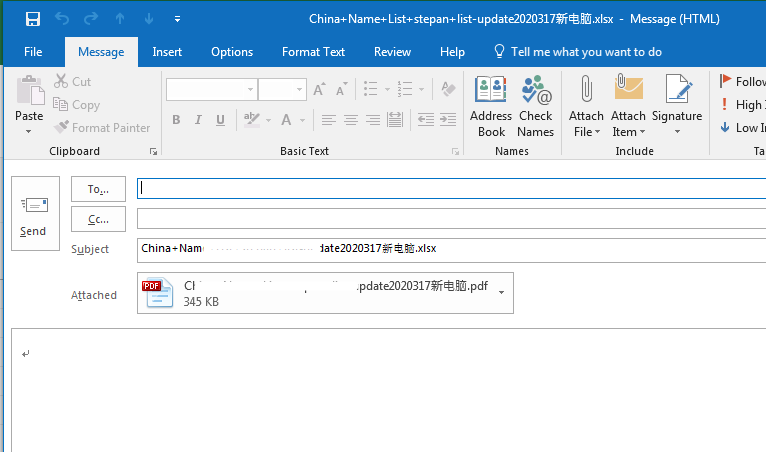766x452 pixels.
Task: Open Basic Text dialog launcher
Action: 455,152
